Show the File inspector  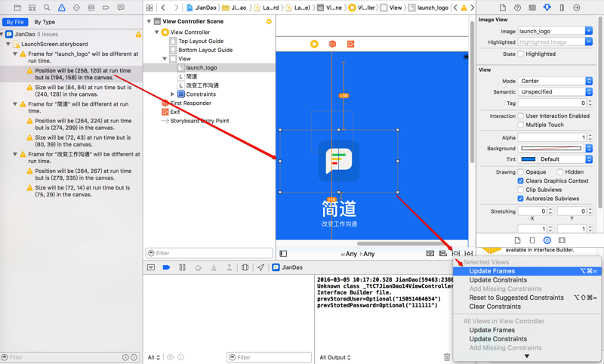(503, 8)
